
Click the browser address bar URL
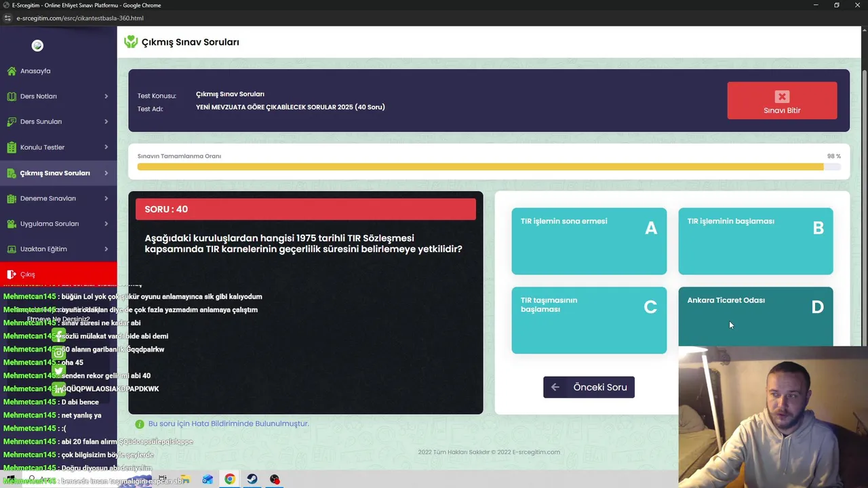80,18
